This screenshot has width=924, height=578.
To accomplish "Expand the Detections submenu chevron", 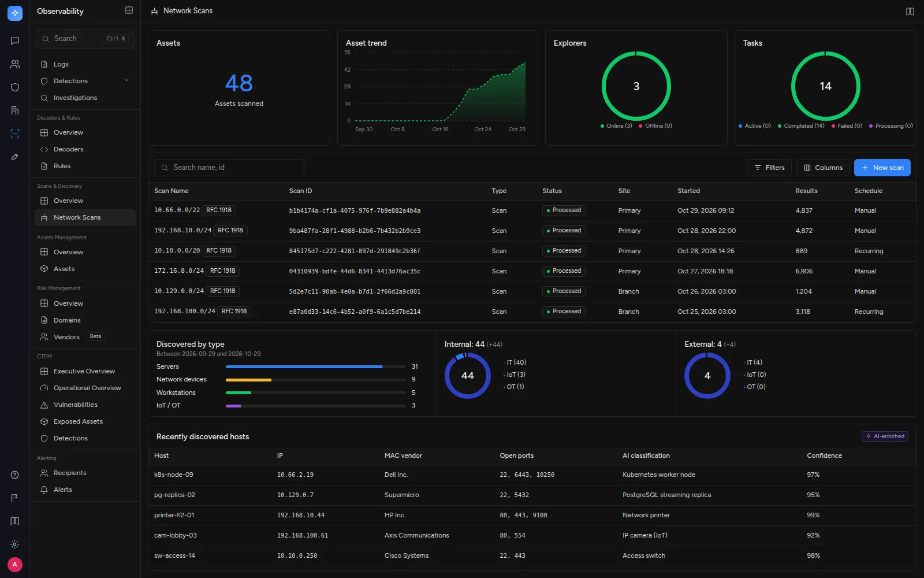I will tap(126, 80).
